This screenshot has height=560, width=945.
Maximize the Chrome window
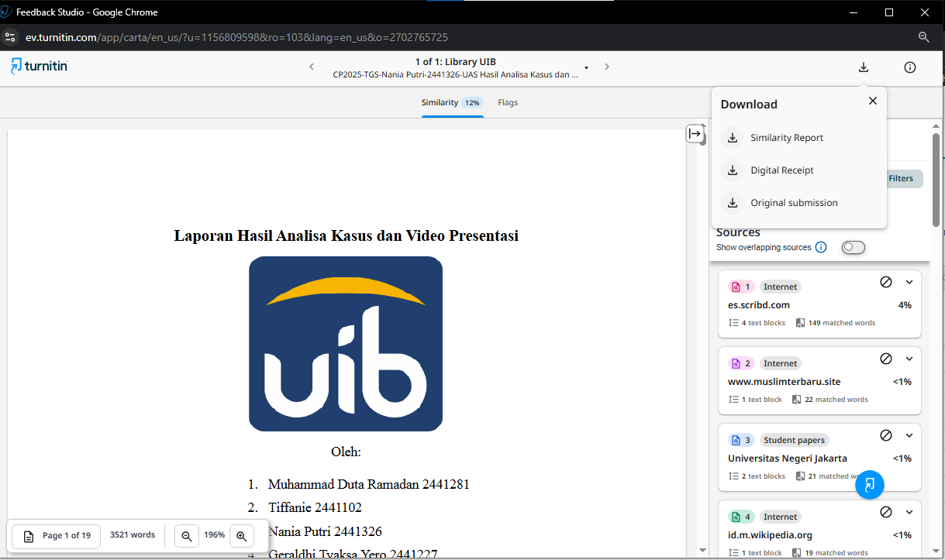(889, 12)
